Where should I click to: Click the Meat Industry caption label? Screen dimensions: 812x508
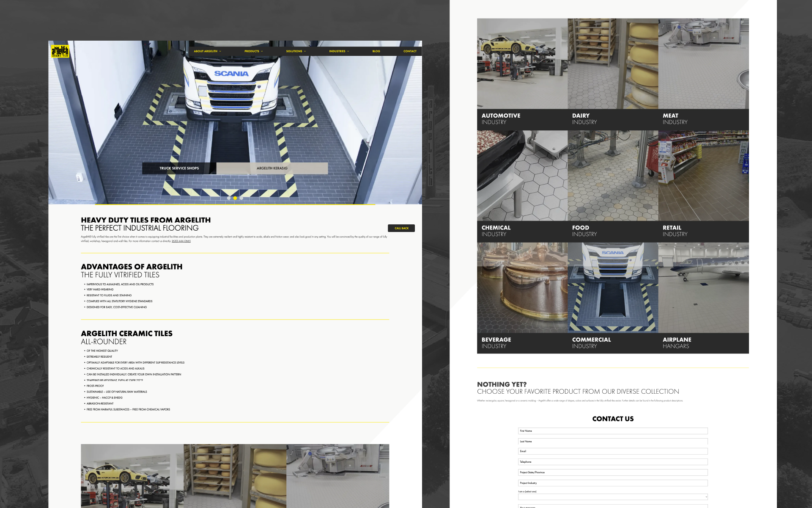(x=675, y=119)
